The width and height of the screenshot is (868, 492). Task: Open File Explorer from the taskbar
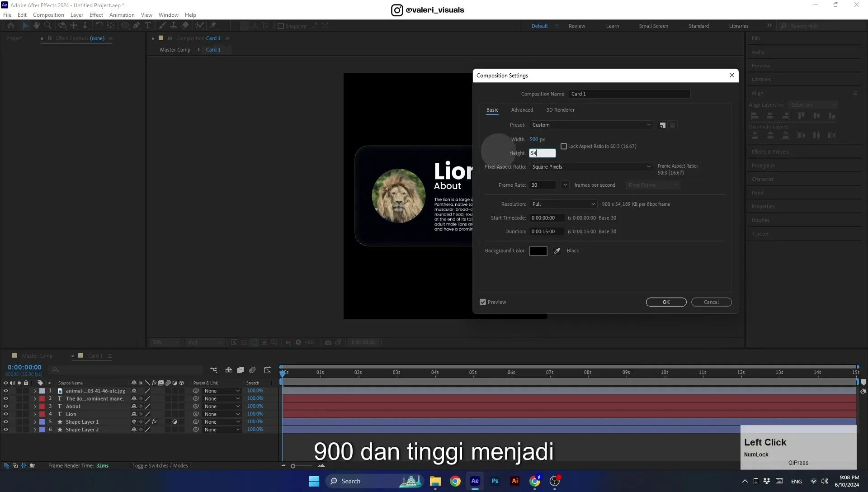tap(435, 481)
